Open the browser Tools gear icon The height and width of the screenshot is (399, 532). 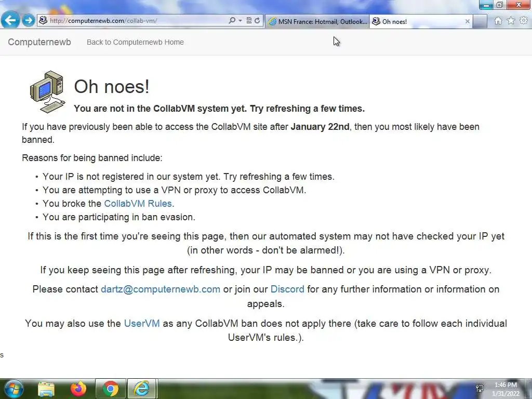524,21
